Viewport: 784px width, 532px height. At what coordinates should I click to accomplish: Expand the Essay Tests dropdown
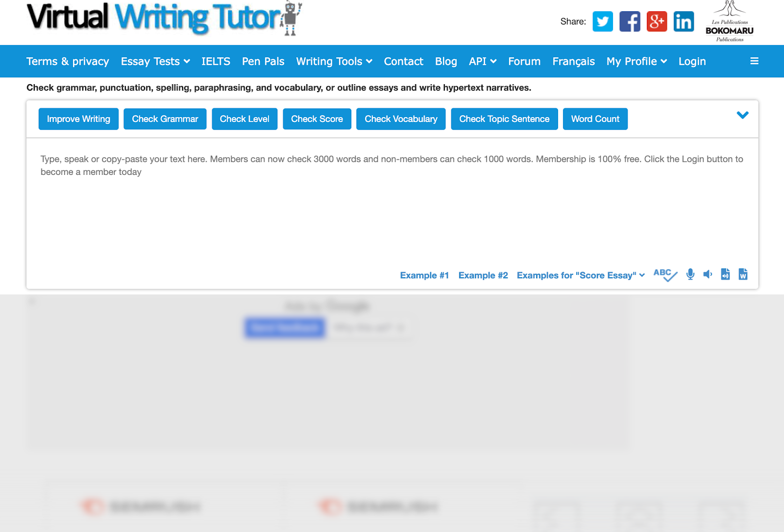[x=155, y=61]
